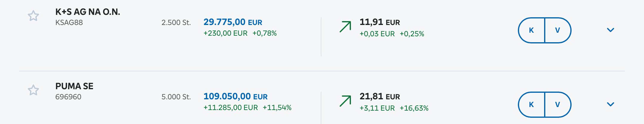
Task: Expand the K+S AG NA O.N. row details
Action: click(610, 30)
